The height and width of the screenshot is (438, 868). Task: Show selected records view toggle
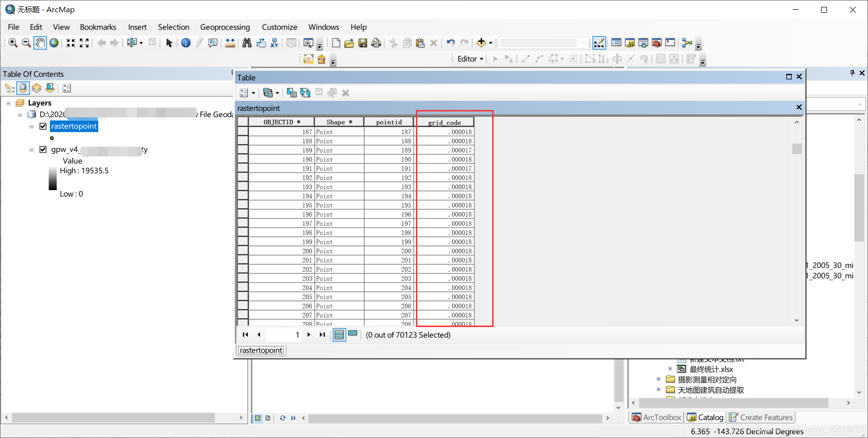pos(353,334)
